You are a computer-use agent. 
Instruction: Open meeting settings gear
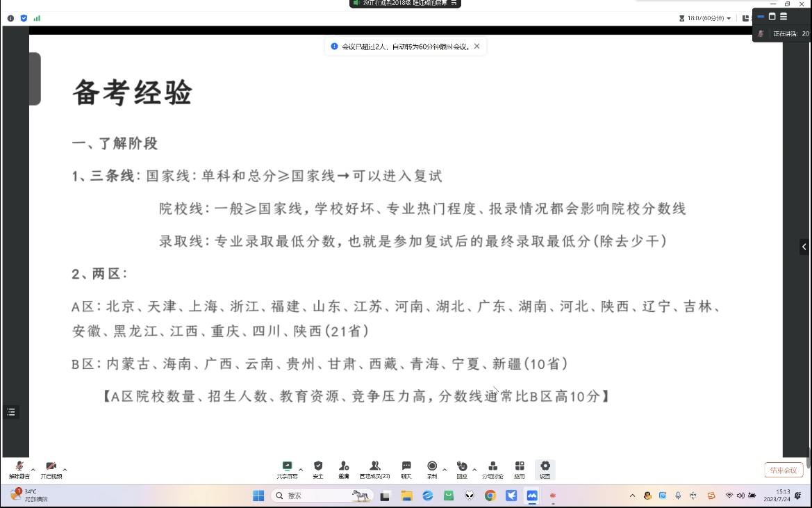(x=545, y=468)
